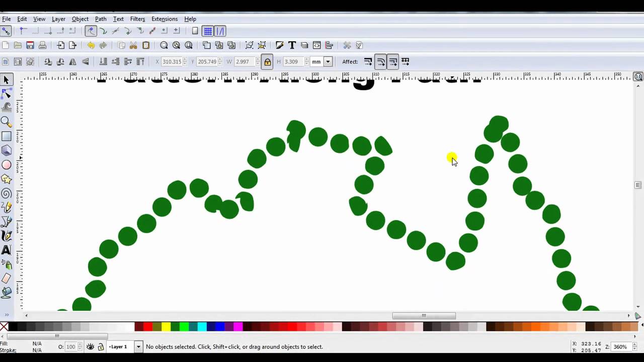The height and width of the screenshot is (362, 644).
Task: Toggle snap to page border
Action: coord(195,31)
